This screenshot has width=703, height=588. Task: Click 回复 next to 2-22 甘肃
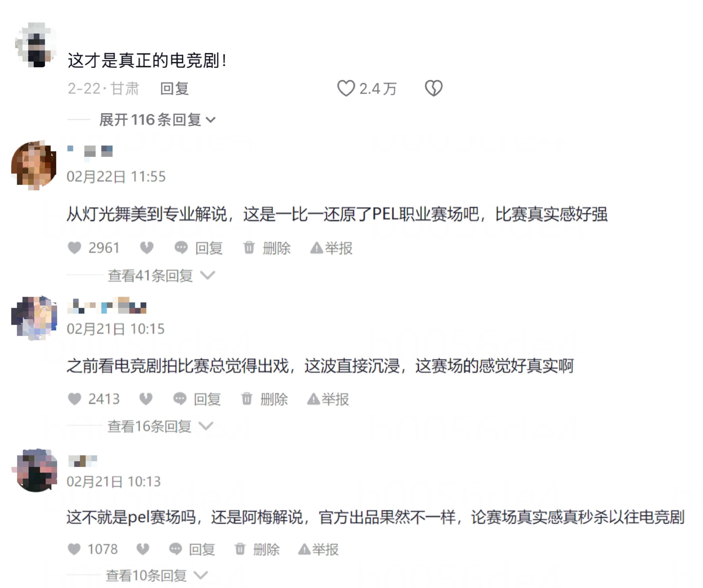[175, 89]
